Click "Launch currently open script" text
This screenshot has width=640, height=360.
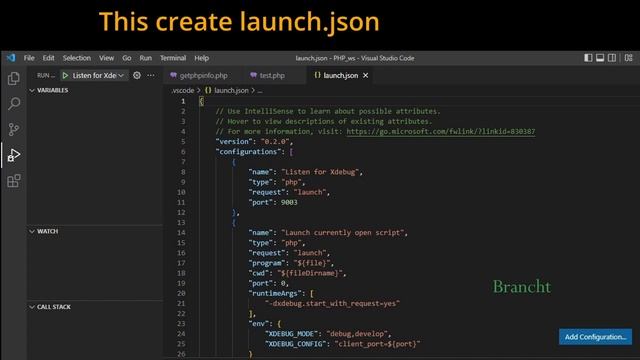(x=343, y=233)
